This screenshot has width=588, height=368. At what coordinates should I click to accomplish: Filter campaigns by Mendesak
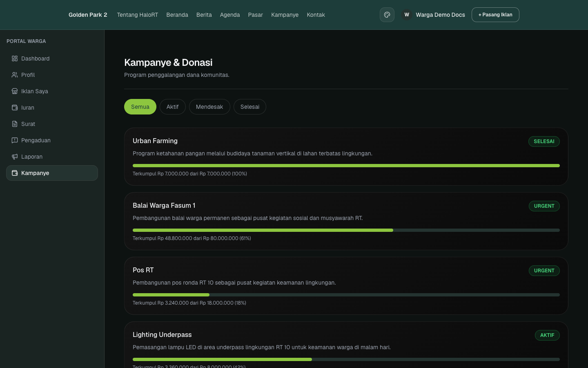coord(209,107)
